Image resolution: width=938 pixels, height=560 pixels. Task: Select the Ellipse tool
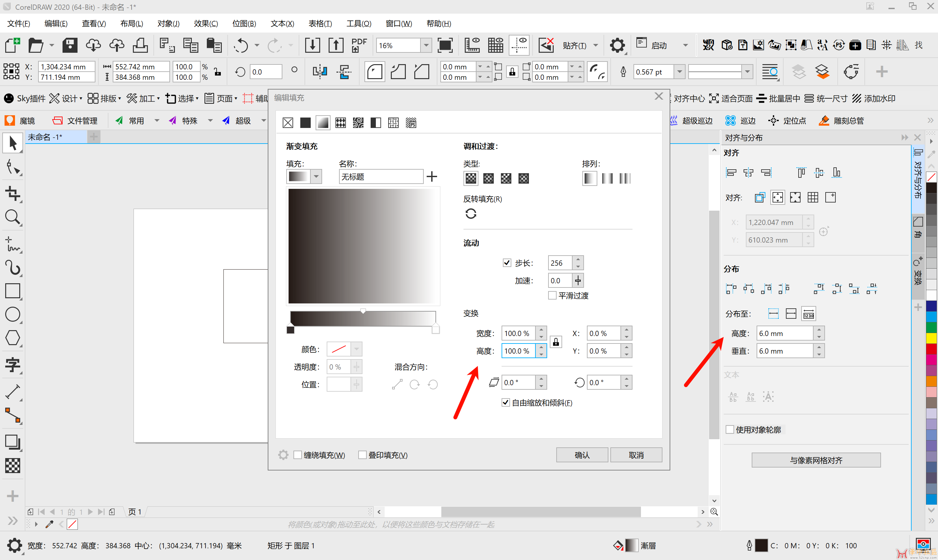12,314
